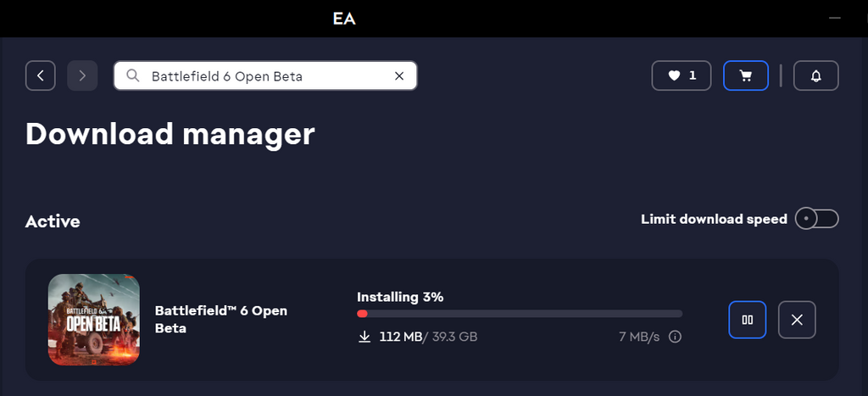Click the 7 MB/s speed value

point(639,336)
